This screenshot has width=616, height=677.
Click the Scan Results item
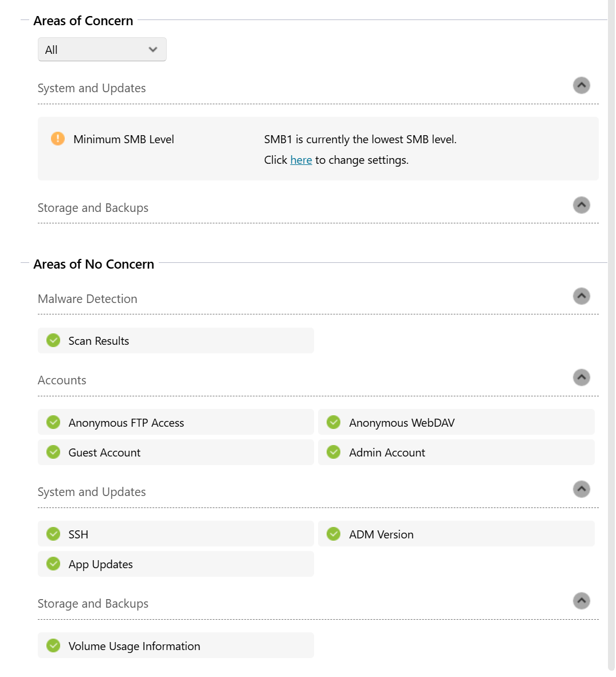tap(99, 341)
